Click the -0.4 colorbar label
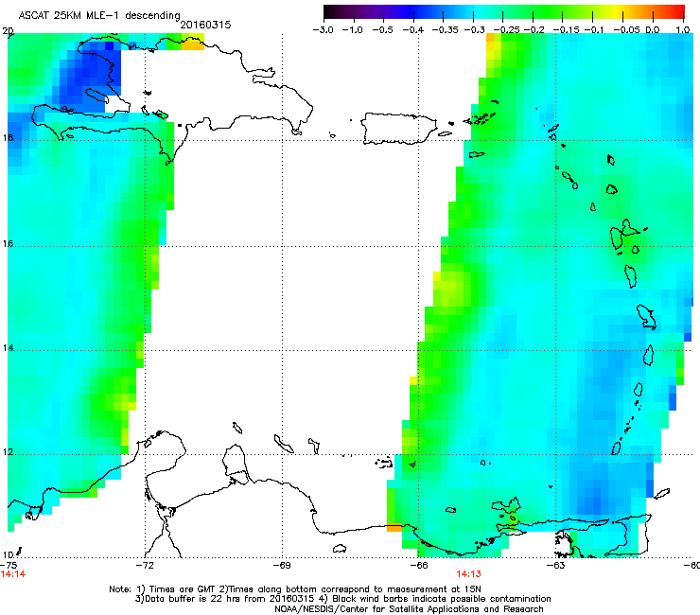This screenshot has width=700, height=615. 412,30
